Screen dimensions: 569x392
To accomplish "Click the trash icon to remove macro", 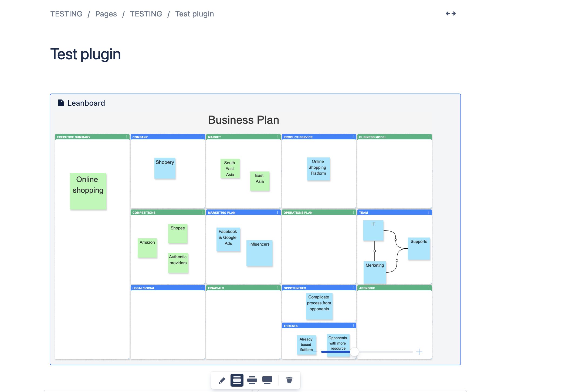I will [x=289, y=380].
